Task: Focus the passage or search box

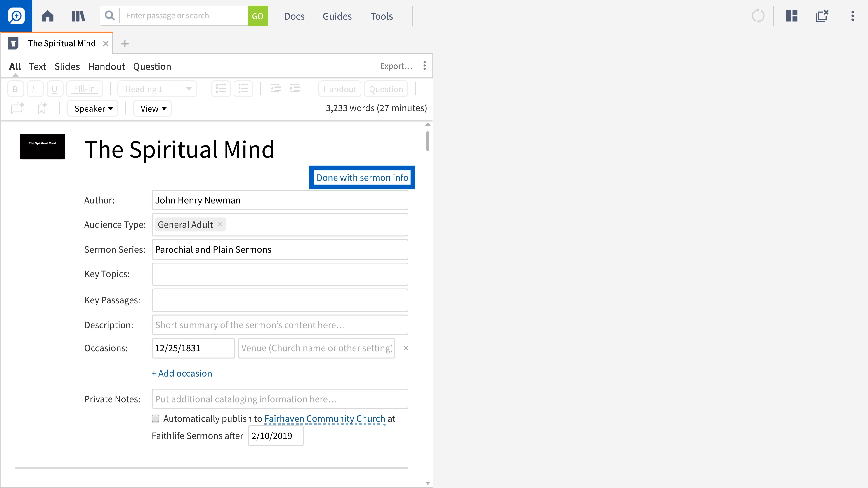Action: [184, 16]
